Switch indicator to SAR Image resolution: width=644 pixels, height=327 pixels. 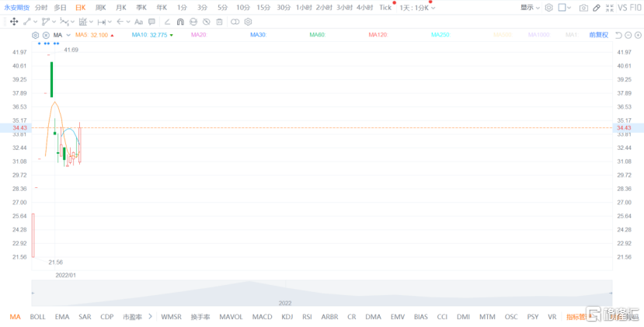[85, 317]
